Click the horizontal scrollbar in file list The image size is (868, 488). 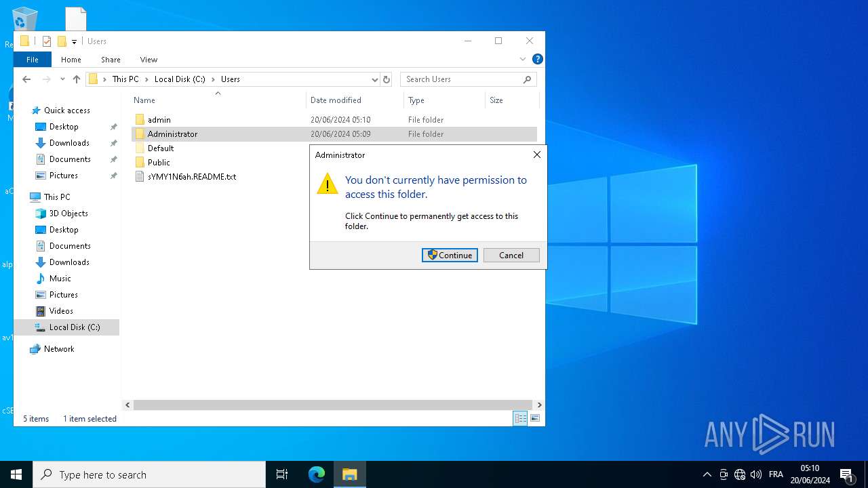[x=332, y=405]
